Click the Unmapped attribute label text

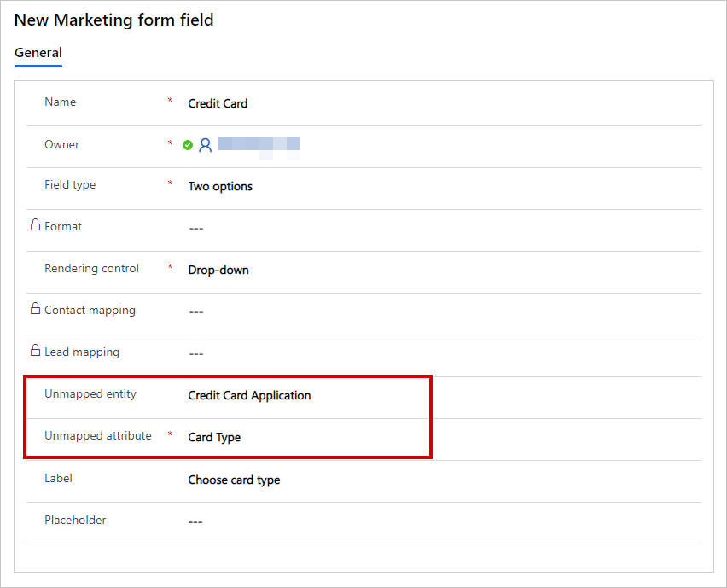[x=97, y=435]
